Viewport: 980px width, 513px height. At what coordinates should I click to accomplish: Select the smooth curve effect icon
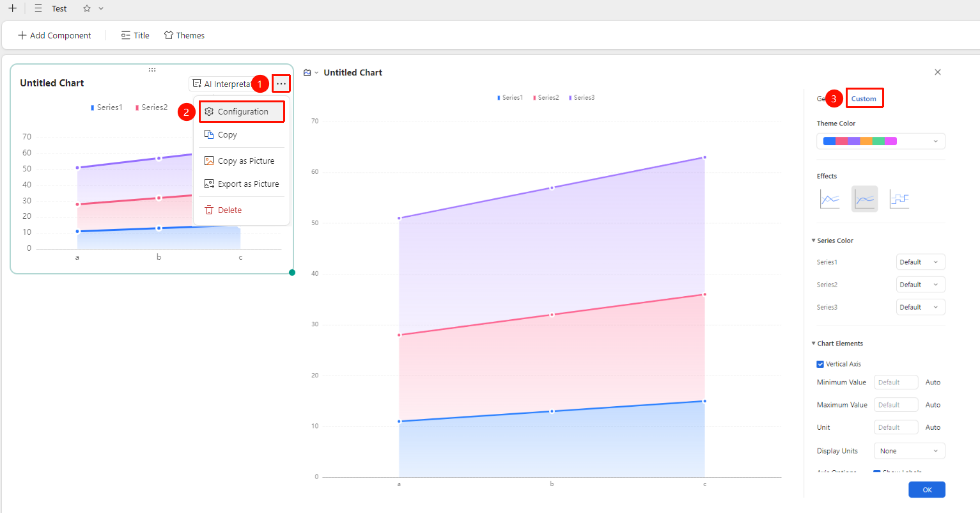tap(864, 199)
